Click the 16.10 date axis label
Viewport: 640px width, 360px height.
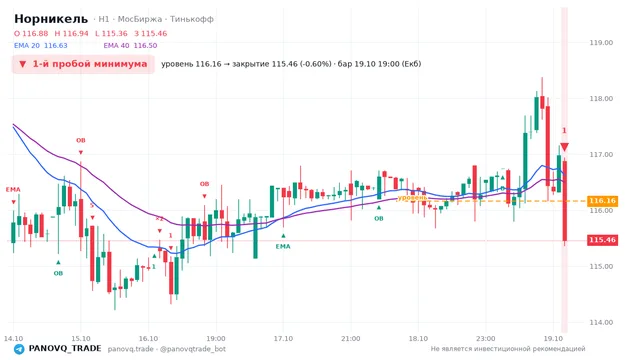tap(148, 338)
